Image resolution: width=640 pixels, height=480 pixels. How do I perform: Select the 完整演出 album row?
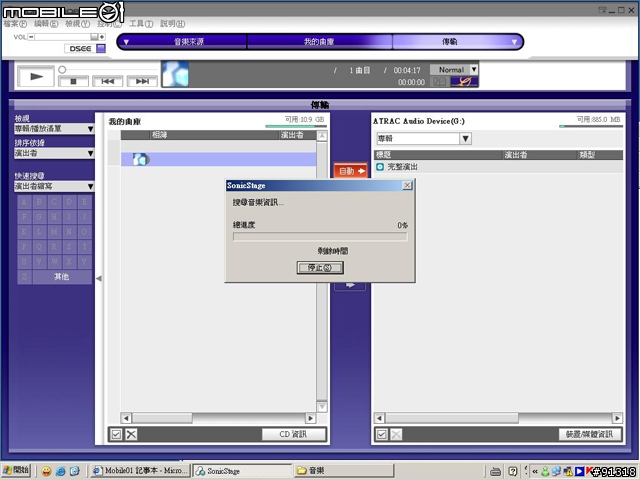click(x=498, y=167)
